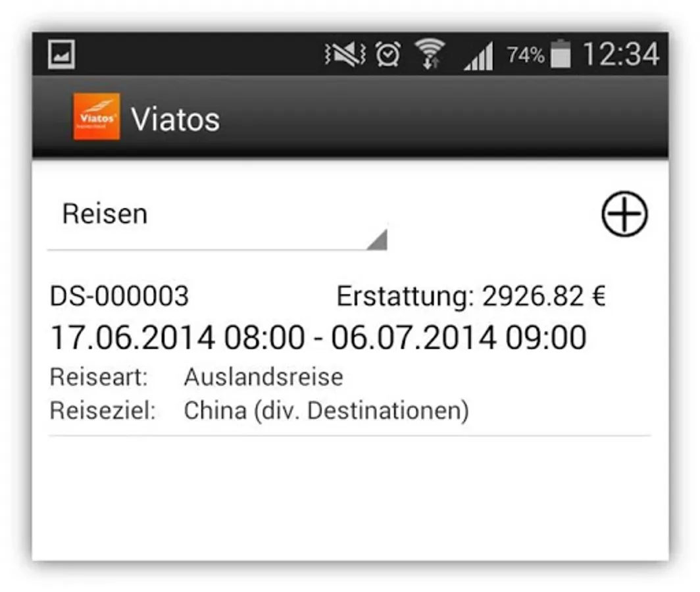Tap the Reiseziel China destination row
The width and height of the screenshot is (700, 592).
259,410
